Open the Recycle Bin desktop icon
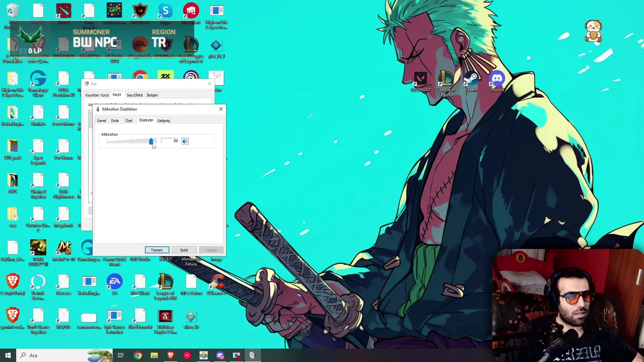The width and height of the screenshot is (644, 362). coord(13,15)
